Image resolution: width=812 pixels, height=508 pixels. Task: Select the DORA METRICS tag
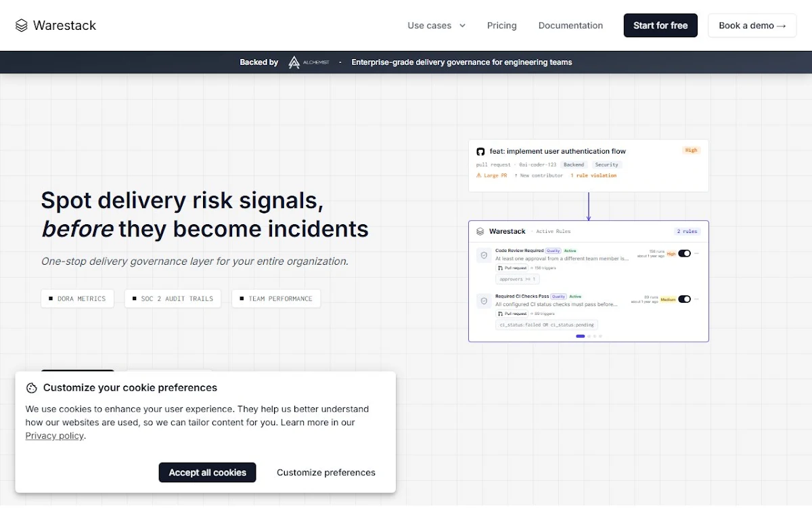click(77, 299)
